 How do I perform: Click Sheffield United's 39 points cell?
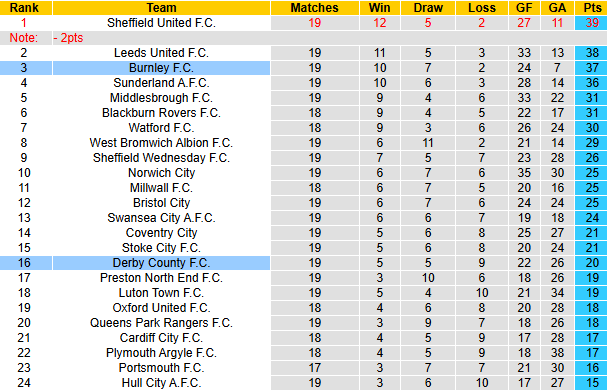592,23
